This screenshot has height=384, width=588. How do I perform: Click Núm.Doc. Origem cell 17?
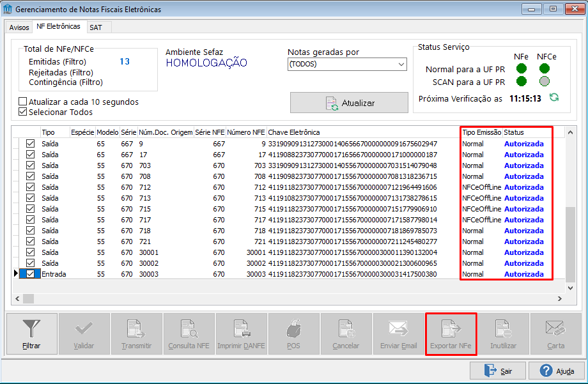pyautogui.click(x=143, y=155)
